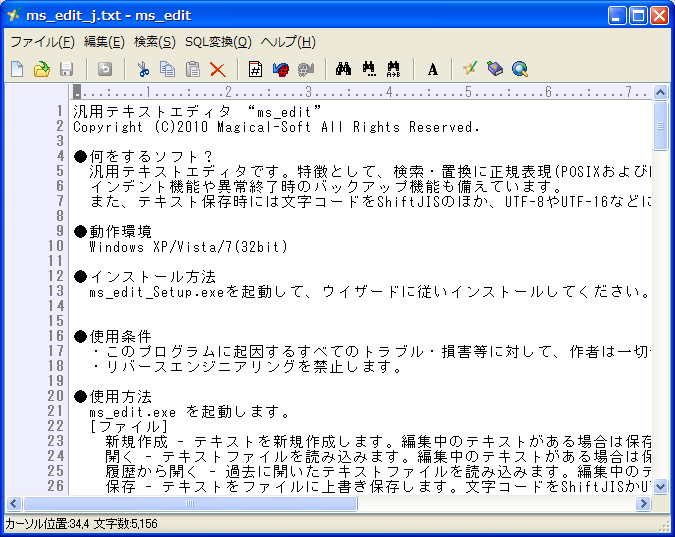Click the cut scissors icon
Screen dimensions: 675x537
point(143,69)
